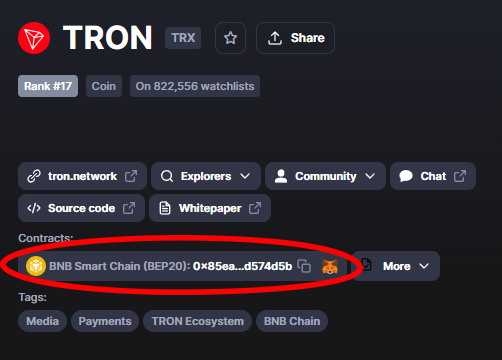Screen dimensions: 502x360
Task: Select the Rank #17 badge
Action: (x=48, y=86)
